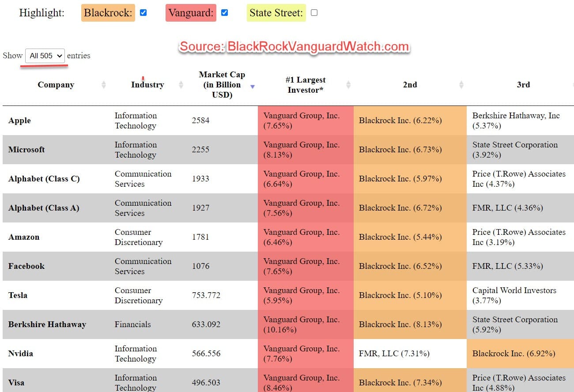Select the Apple company row name
The image size is (574, 392).
pyautogui.click(x=19, y=121)
